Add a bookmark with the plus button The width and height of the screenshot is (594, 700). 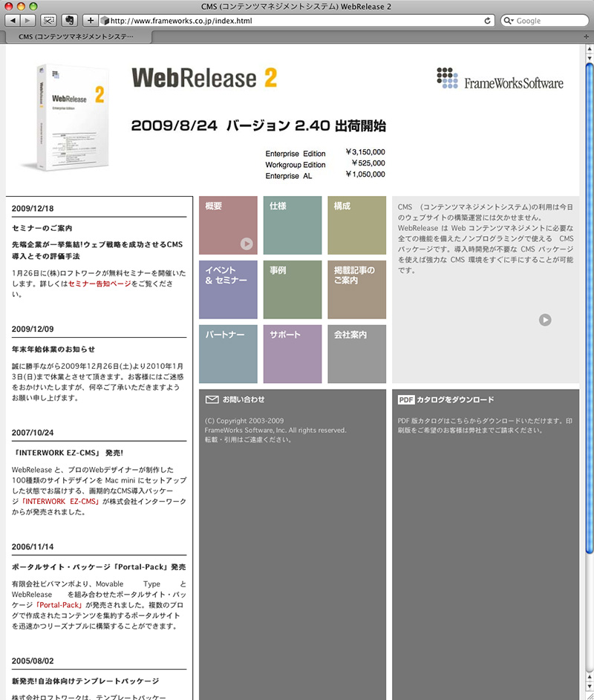point(91,21)
